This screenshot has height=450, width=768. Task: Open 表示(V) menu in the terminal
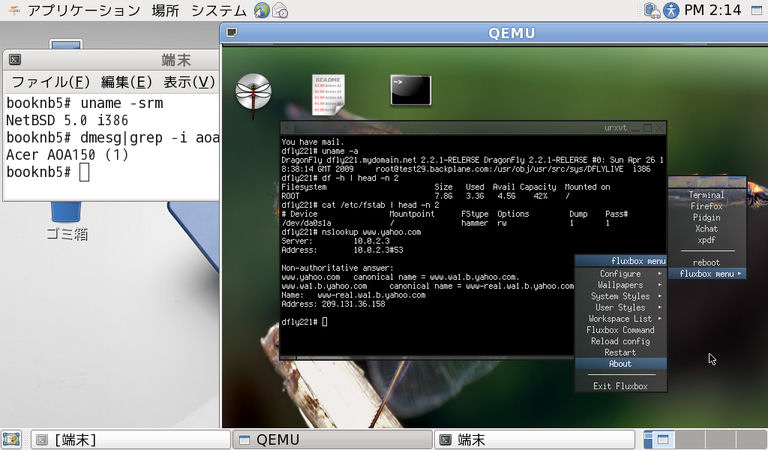tap(189, 82)
